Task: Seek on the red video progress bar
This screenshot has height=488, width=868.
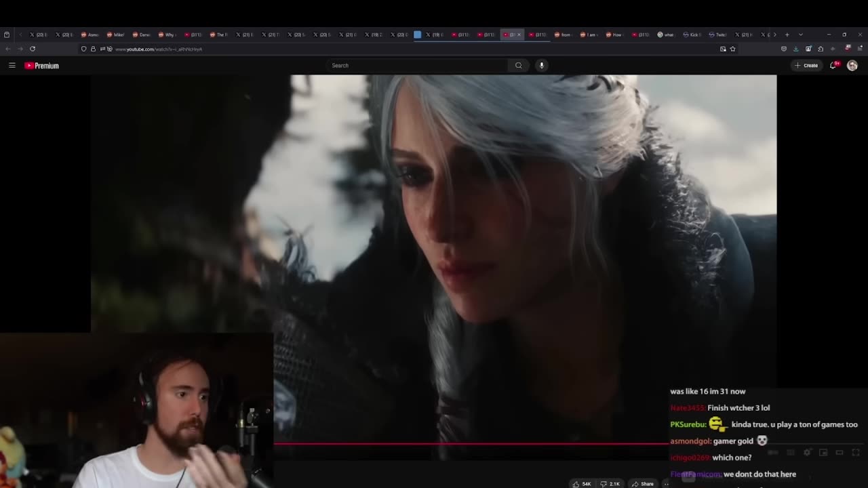Action: [471, 444]
